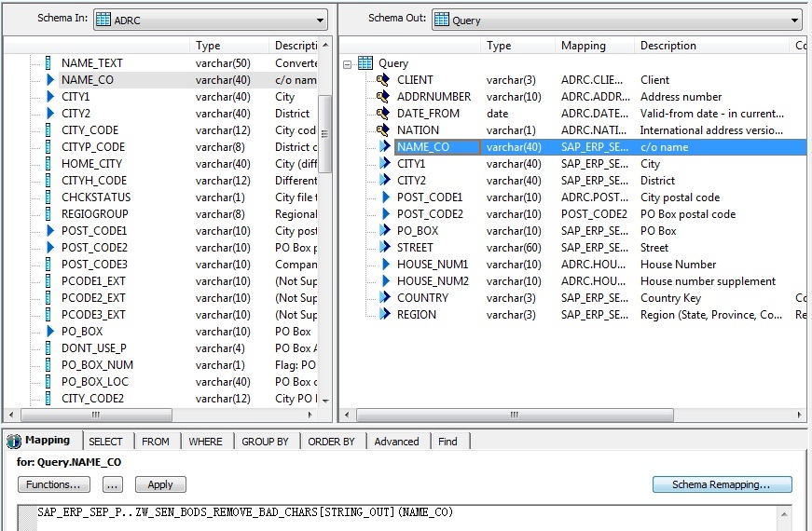This screenshot has width=812, height=531.
Task: Click the Mapping column header in Schema Out
Action: 594,46
